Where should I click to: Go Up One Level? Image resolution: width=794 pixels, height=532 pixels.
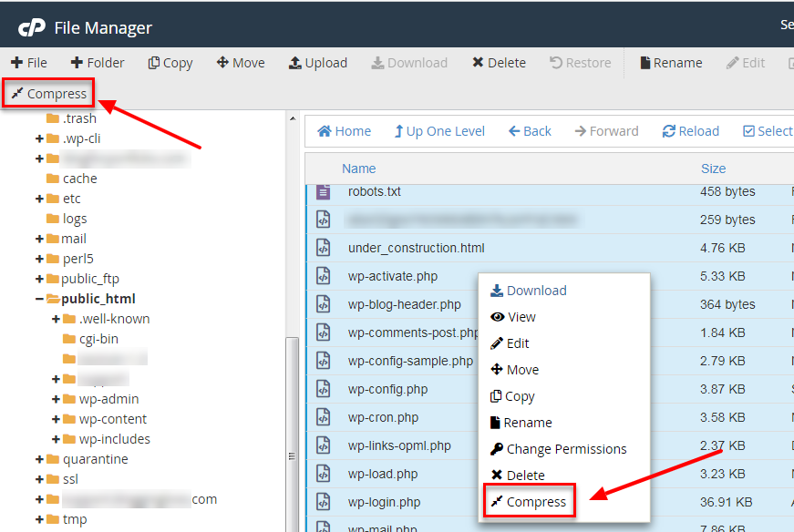[x=438, y=131]
